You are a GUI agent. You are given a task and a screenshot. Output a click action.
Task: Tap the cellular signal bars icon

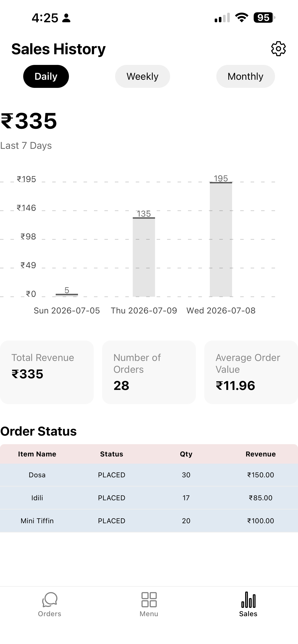(222, 18)
